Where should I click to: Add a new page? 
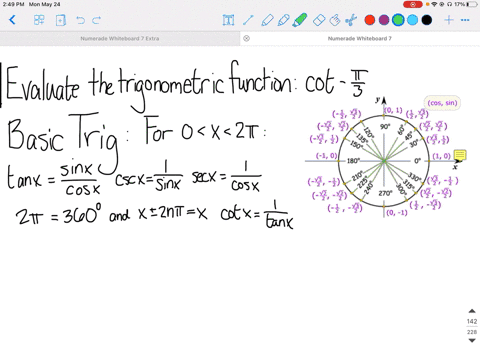tap(60, 20)
